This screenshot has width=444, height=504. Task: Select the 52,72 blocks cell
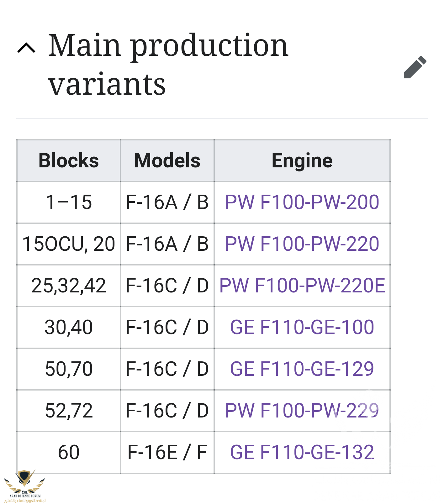pyautogui.click(x=69, y=411)
